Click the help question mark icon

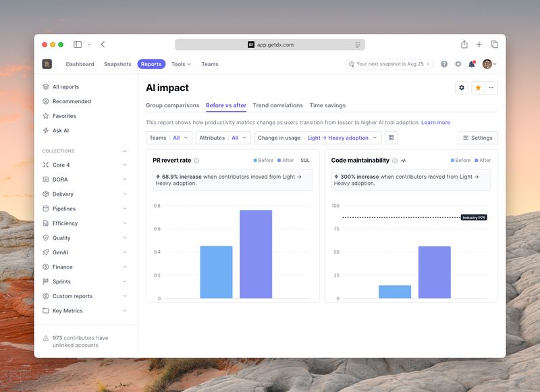pos(444,64)
